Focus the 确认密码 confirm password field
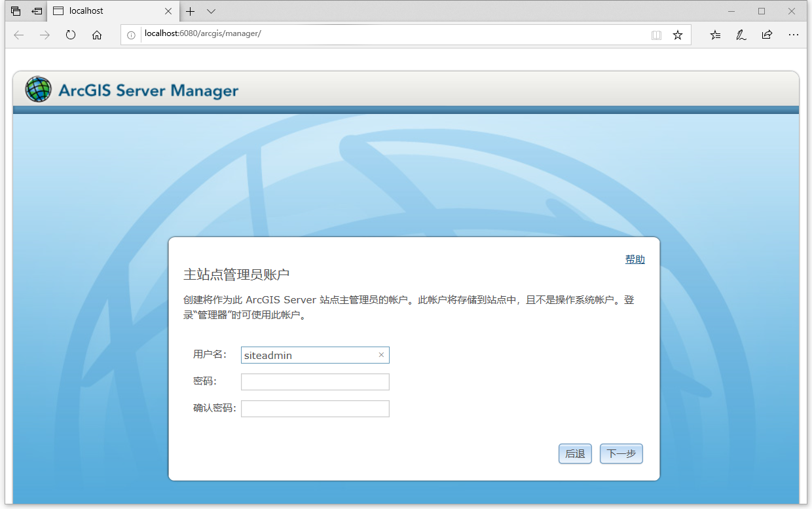This screenshot has height=509, width=812. click(315, 409)
